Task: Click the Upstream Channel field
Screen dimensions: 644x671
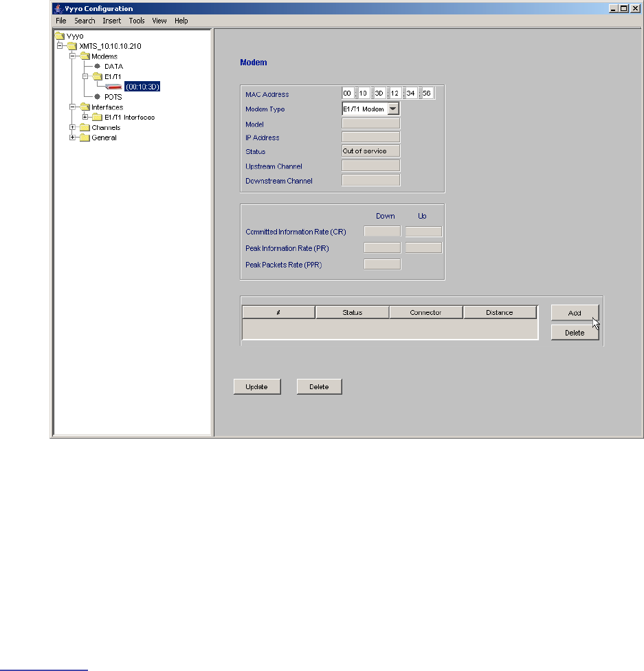Action: tap(371, 166)
